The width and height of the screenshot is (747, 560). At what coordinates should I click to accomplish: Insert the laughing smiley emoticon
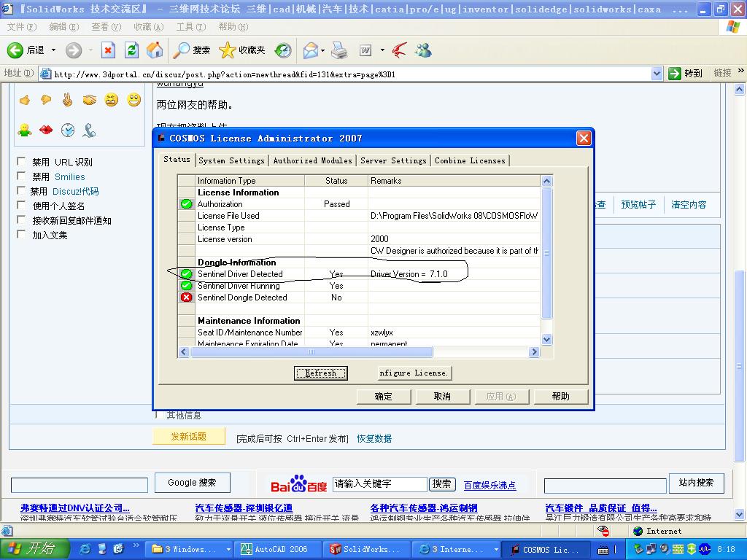point(111,100)
